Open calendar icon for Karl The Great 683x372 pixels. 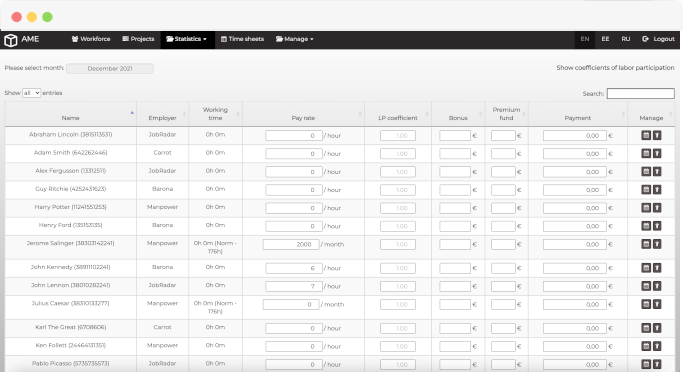click(646, 328)
